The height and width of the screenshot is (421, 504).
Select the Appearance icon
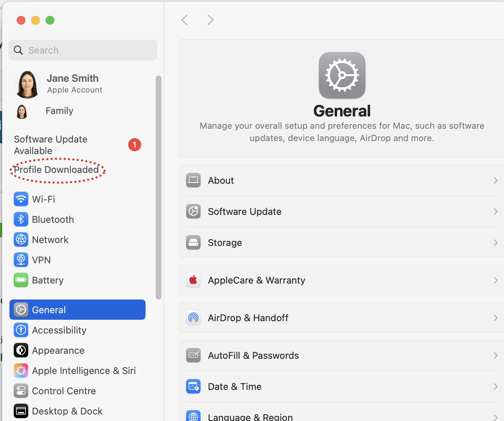(x=21, y=350)
